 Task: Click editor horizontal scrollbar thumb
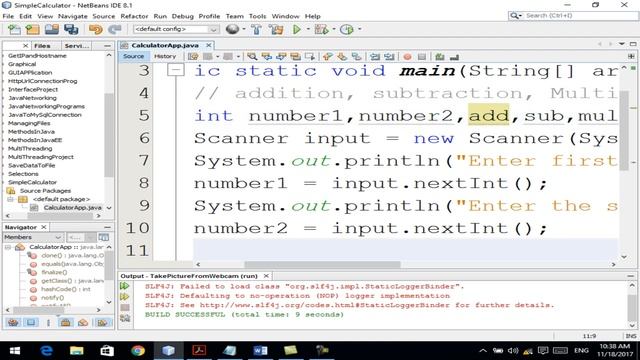(322, 264)
